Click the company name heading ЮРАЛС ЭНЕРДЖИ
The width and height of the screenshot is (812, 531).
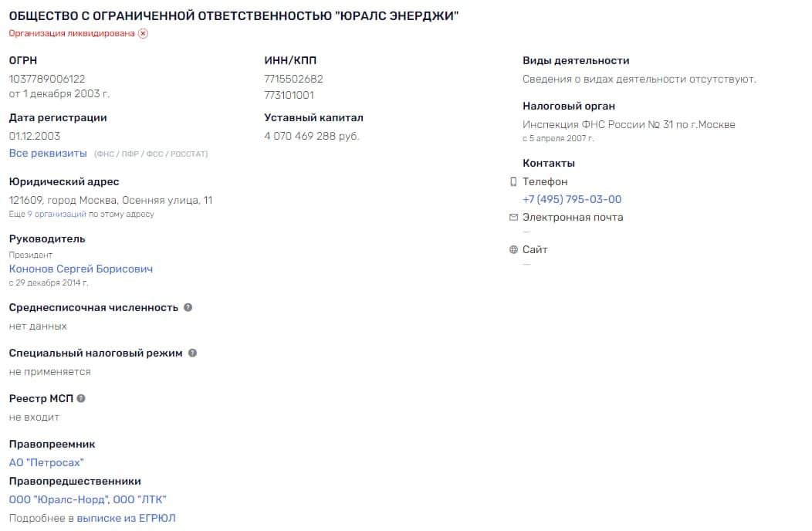234,16
